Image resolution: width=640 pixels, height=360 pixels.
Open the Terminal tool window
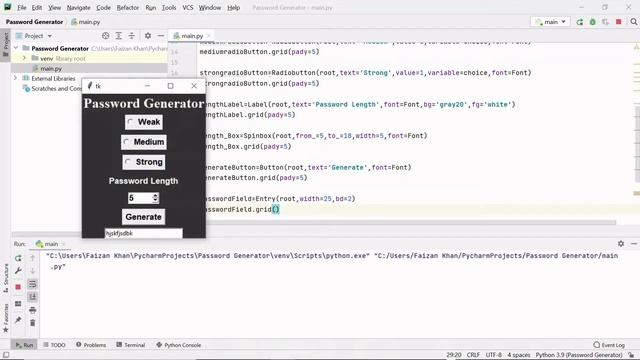131,345
